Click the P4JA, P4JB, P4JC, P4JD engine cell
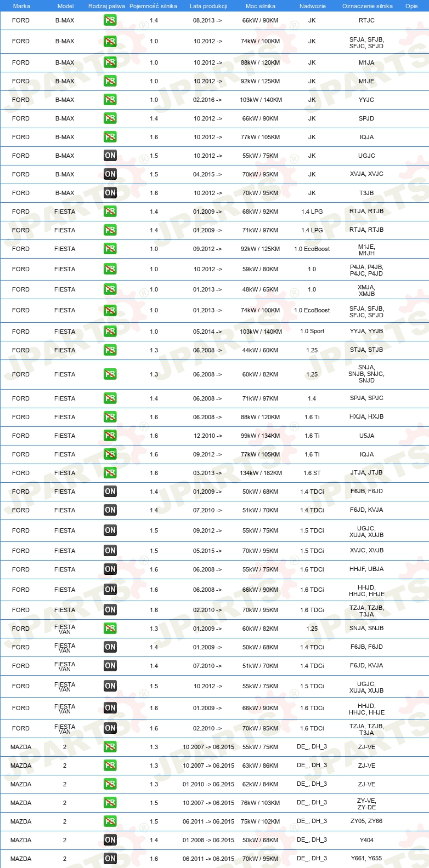 [366, 270]
